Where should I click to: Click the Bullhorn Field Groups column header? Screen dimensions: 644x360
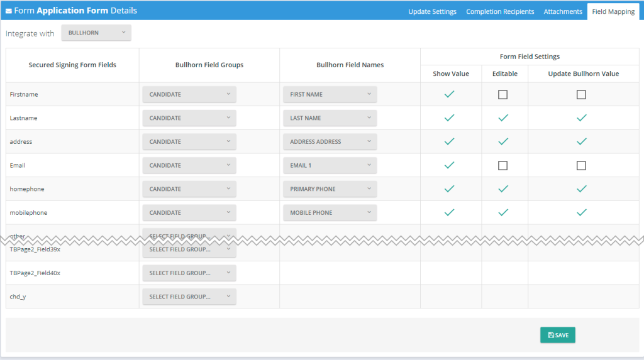click(x=209, y=65)
